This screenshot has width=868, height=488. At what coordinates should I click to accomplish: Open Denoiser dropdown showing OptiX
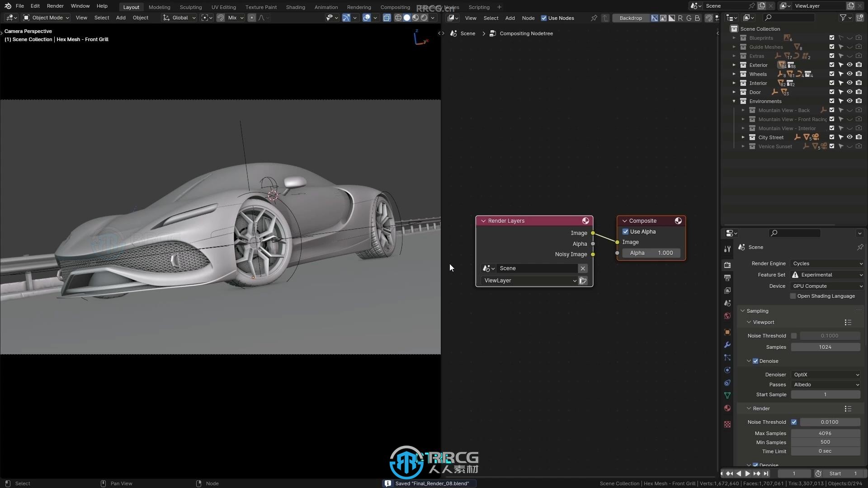tap(826, 375)
